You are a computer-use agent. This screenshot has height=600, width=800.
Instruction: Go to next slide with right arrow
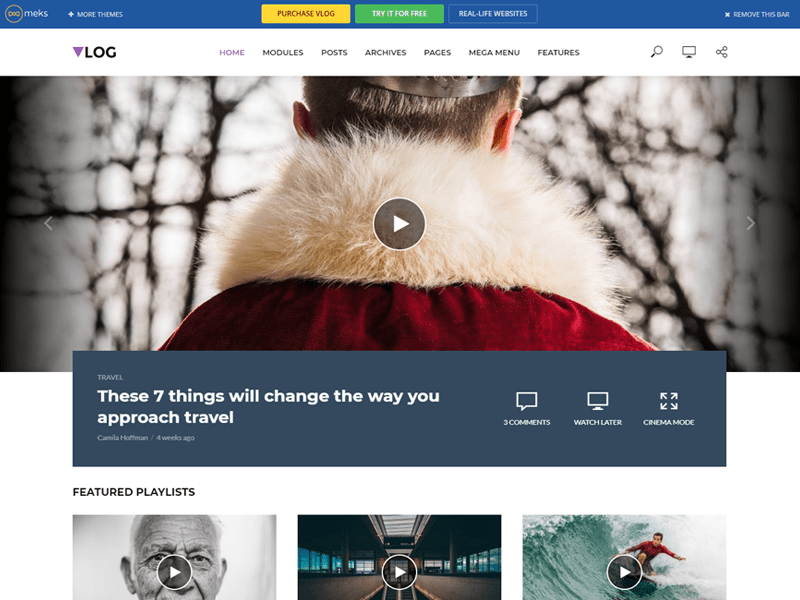pyautogui.click(x=751, y=223)
